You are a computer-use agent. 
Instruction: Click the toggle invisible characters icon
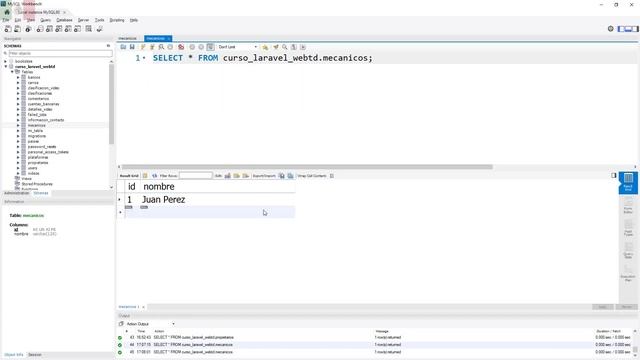293,47
